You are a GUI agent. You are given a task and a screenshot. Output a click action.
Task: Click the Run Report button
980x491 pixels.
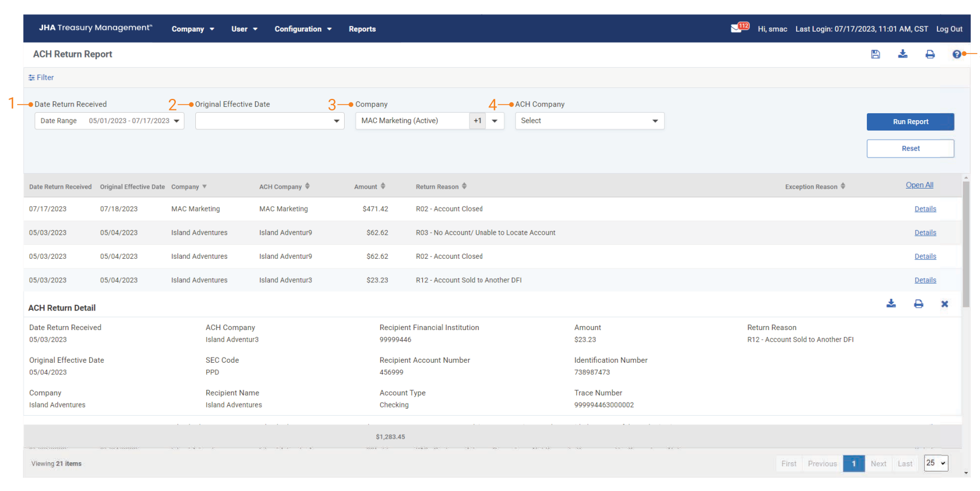click(x=910, y=122)
